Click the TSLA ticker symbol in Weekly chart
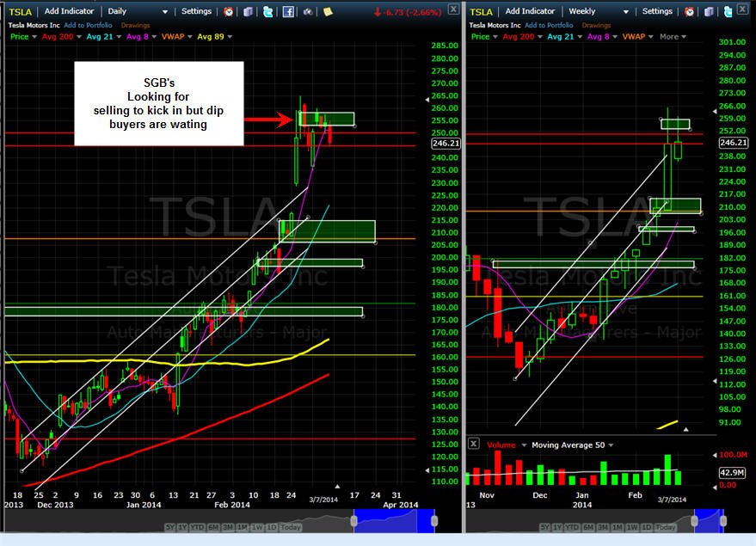This screenshot has height=546, width=756. coord(481,12)
